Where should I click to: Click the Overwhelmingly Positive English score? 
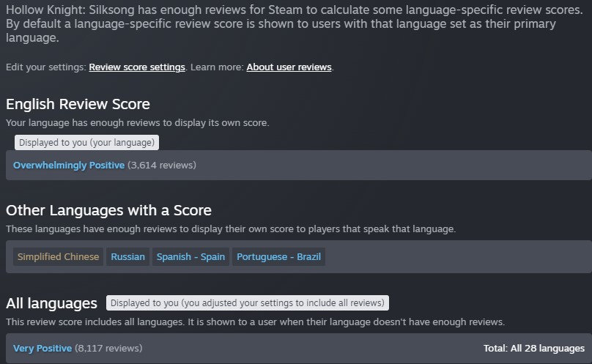69,166
